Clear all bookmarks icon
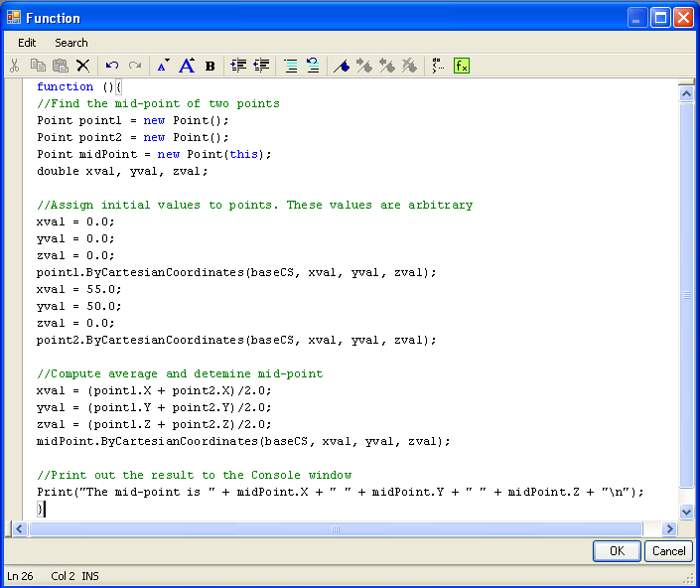The height and width of the screenshot is (588, 700). [x=409, y=66]
